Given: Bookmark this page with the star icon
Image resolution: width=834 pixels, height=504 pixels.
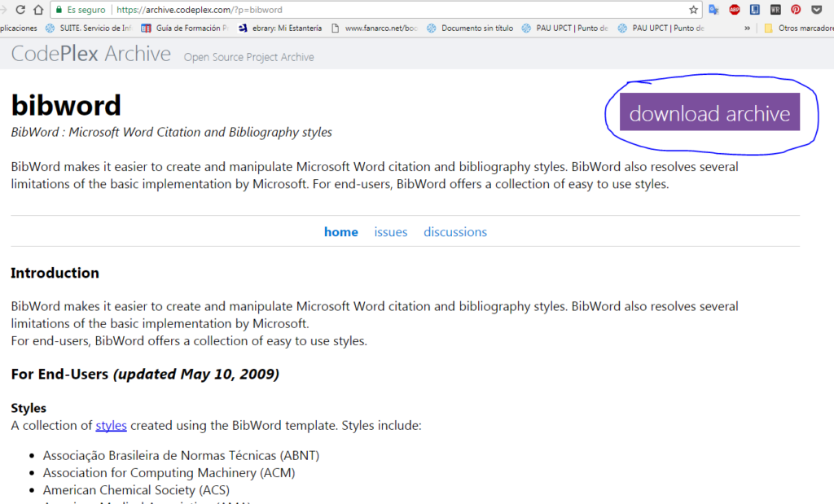Looking at the screenshot, I should tap(695, 9).
